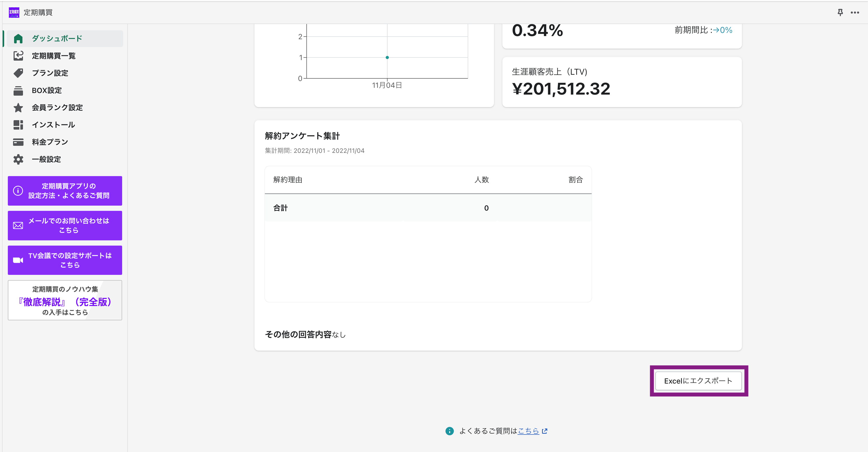Click the pricing plan card icon
This screenshot has width=868, height=452.
tap(18, 142)
